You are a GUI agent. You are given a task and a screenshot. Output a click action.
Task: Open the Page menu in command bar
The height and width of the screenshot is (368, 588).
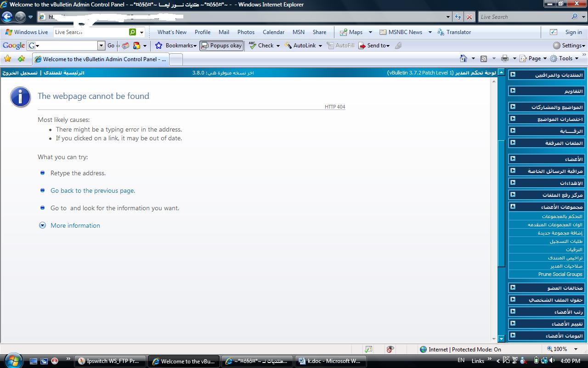pyautogui.click(x=534, y=58)
